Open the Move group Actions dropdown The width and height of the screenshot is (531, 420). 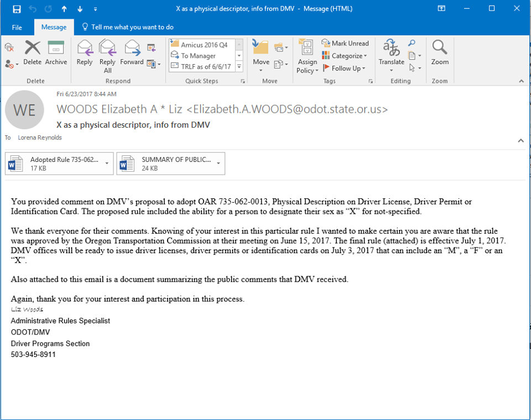pyautogui.click(x=281, y=64)
